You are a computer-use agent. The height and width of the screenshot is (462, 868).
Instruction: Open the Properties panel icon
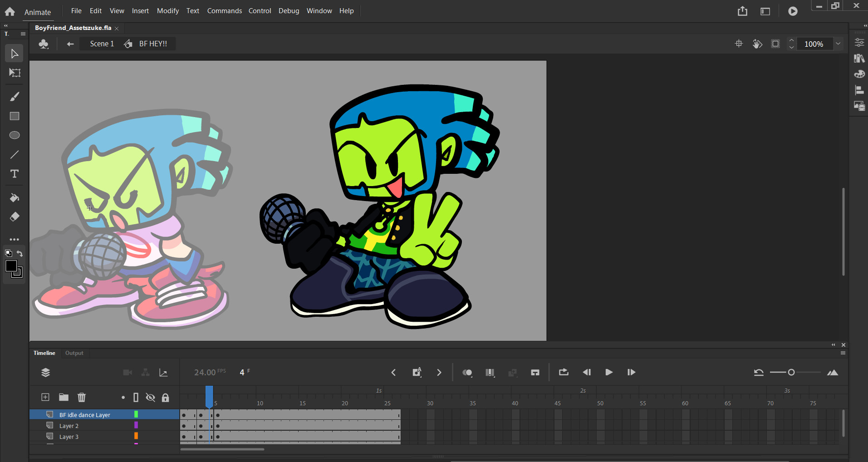pos(859,43)
